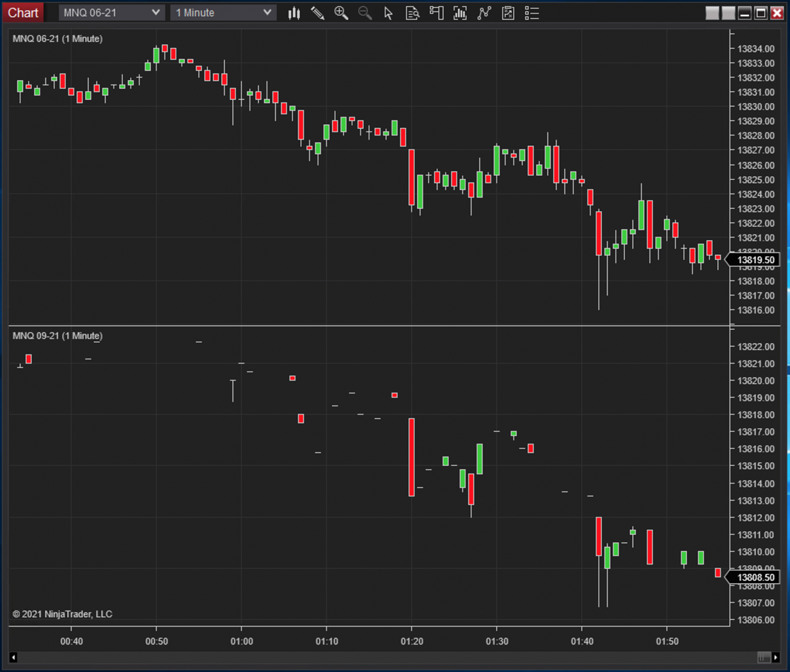The height and width of the screenshot is (672, 790).
Task: Click the 13813.00 price axis label
Action: 756,501
